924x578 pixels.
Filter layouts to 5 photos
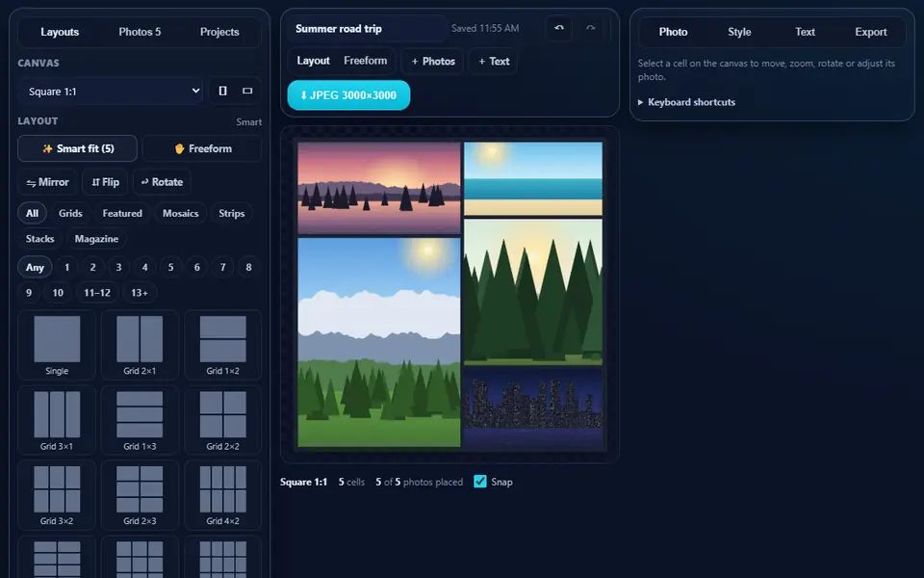[171, 267]
